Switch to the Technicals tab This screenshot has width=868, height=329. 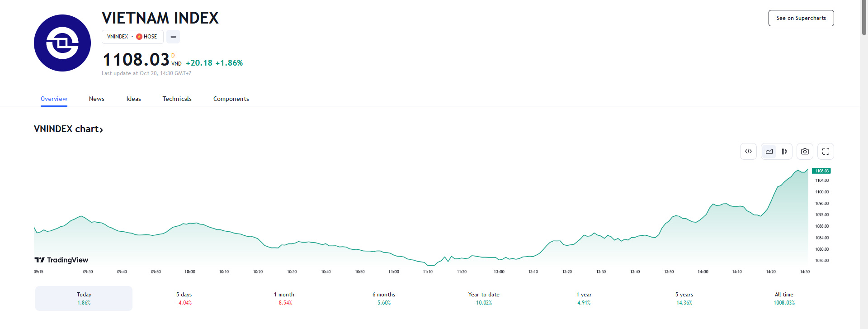(x=177, y=99)
